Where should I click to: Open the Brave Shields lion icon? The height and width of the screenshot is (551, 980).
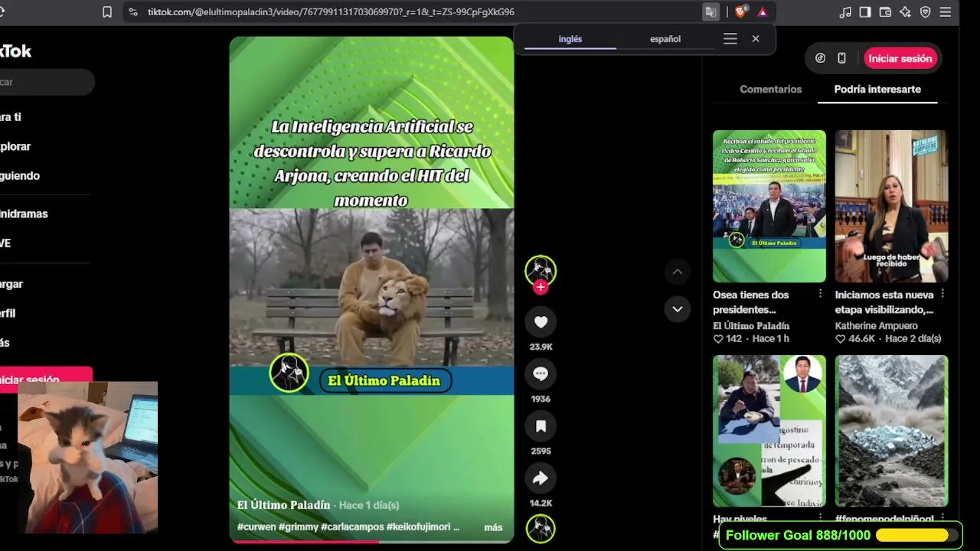click(741, 11)
